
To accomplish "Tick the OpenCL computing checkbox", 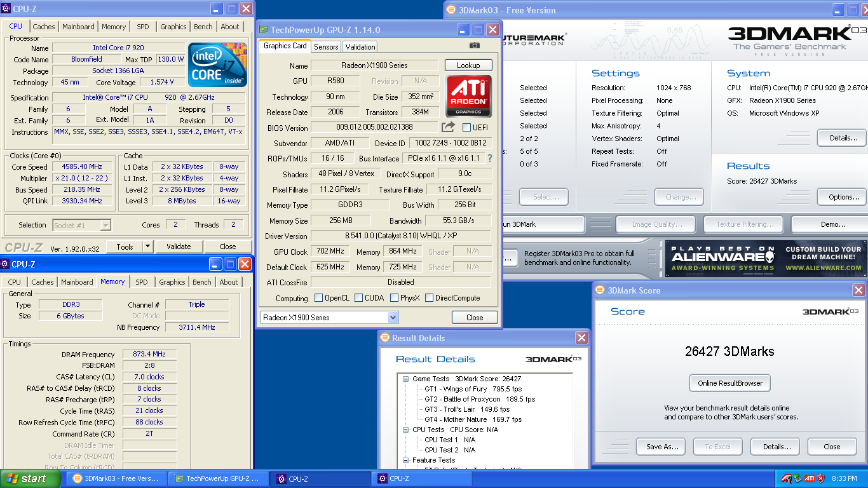I will coord(319,298).
